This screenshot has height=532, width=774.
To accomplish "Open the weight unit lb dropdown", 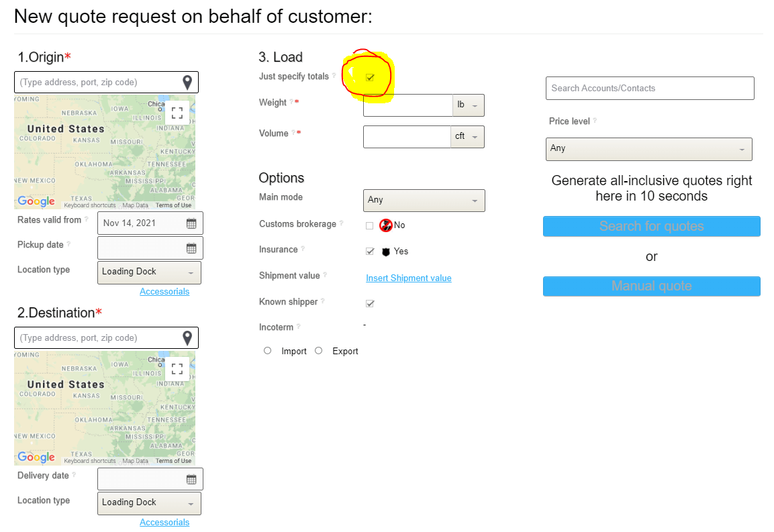I will click(469, 105).
